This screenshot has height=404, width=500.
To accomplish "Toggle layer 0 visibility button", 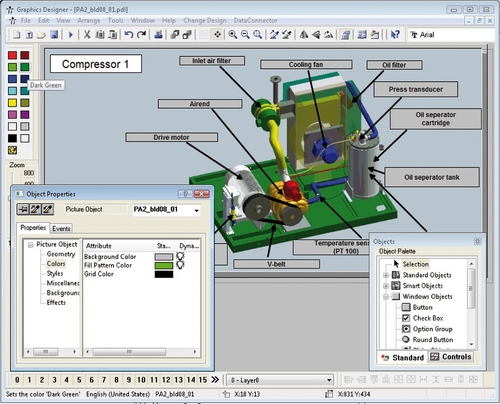I will coord(17,380).
